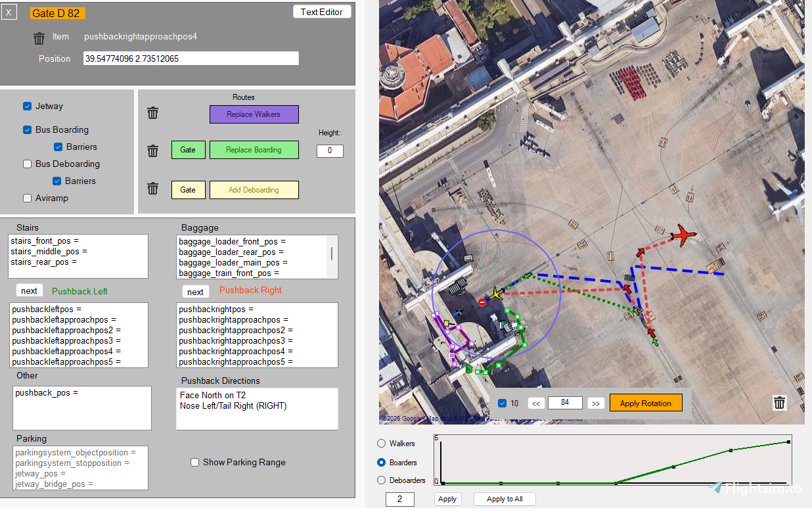Click the Apply button below graph
Screen dimensions: 812x508
pyautogui.click(x=447, y=499)
